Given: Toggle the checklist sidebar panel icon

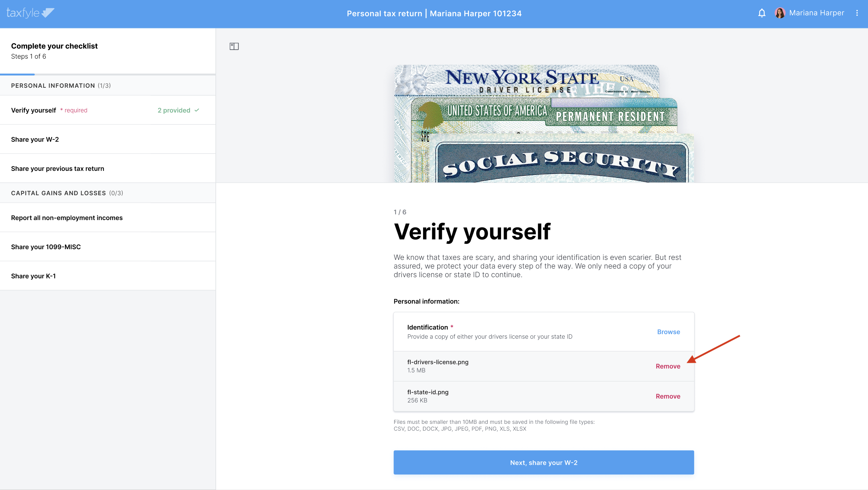Looking at the screenshot, I should [234, 46].
